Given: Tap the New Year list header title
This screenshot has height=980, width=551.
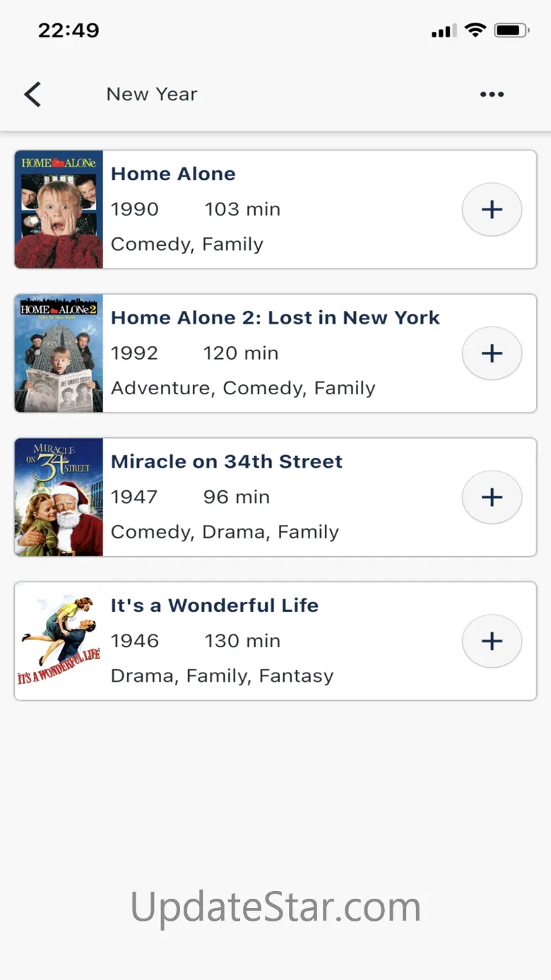Looking at the screenshot, I should 152,94.
